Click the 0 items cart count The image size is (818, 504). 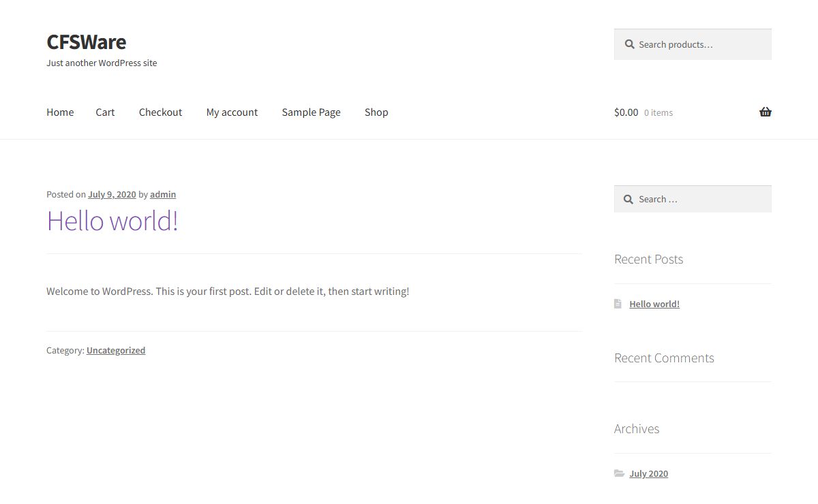[658, 113]
